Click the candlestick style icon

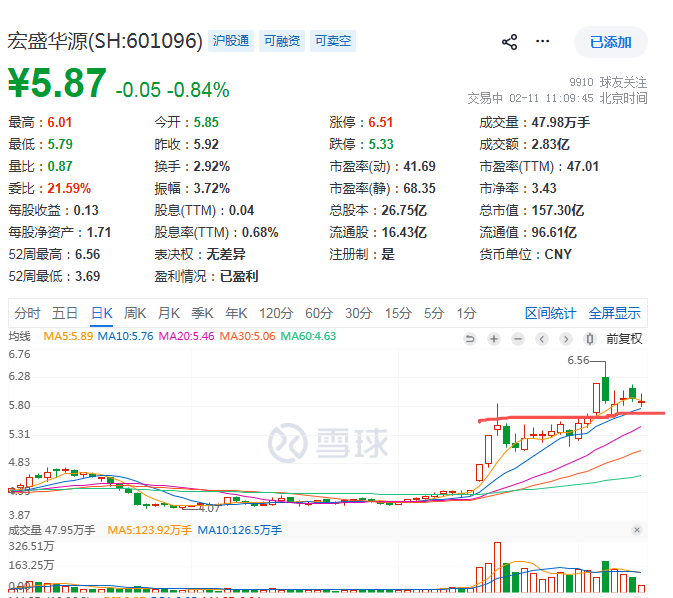tap(590, 339)
